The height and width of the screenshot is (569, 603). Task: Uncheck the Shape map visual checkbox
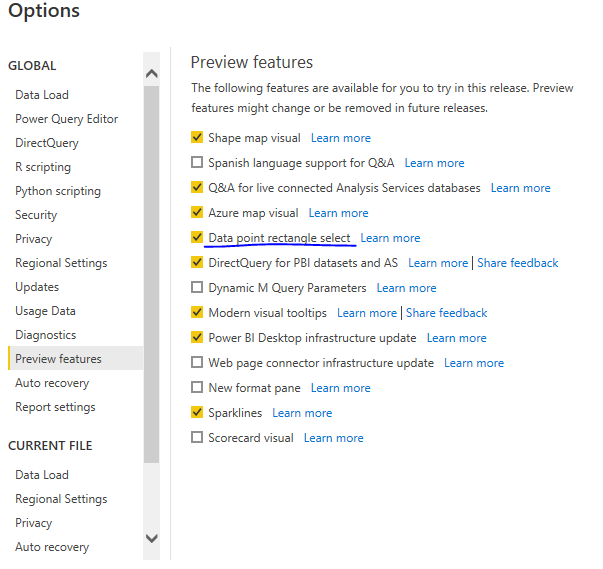tap(197, 137)
